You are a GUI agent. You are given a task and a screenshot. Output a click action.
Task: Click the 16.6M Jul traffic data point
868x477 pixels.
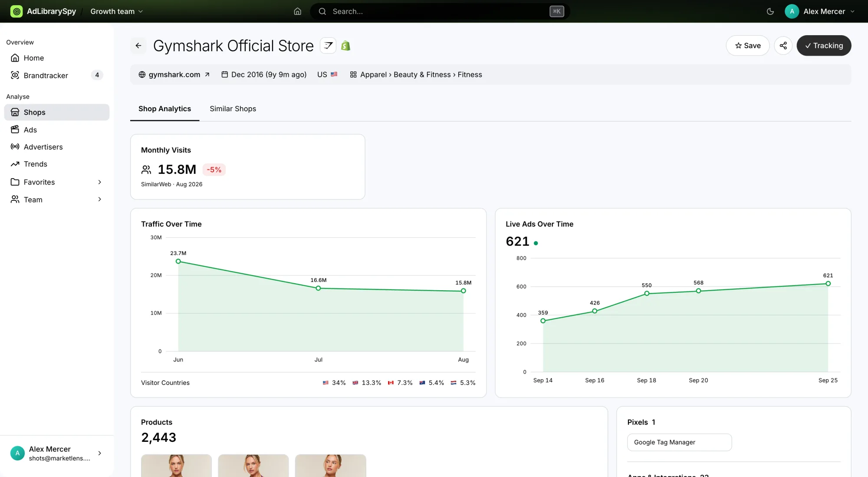318,288
